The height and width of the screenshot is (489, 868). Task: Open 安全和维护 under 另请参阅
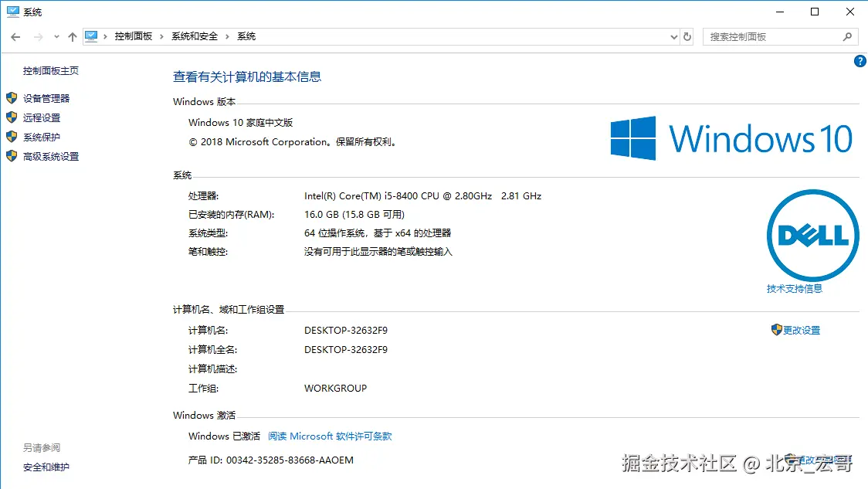(46, 467)
